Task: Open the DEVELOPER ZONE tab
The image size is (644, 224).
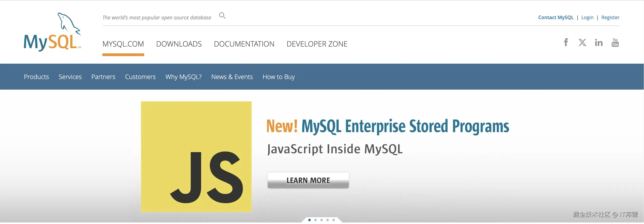Action: (317, 44)
